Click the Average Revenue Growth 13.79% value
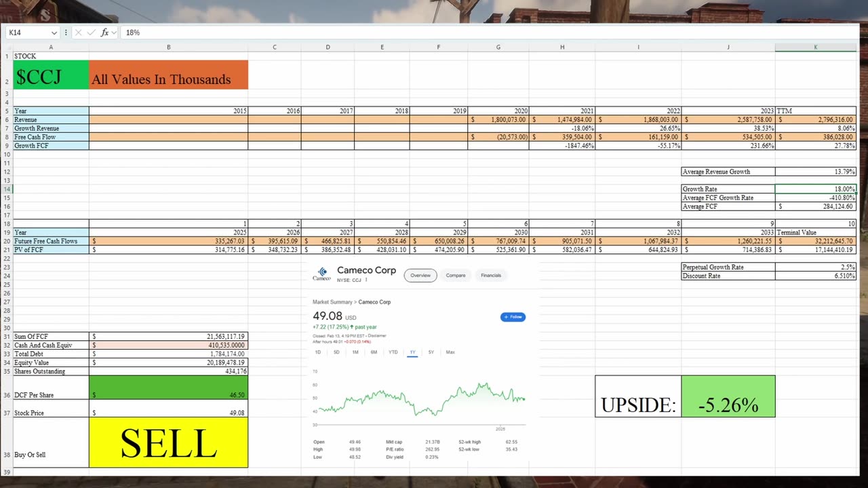Screen dimensions: 868x488 click(x=816, y=171)
